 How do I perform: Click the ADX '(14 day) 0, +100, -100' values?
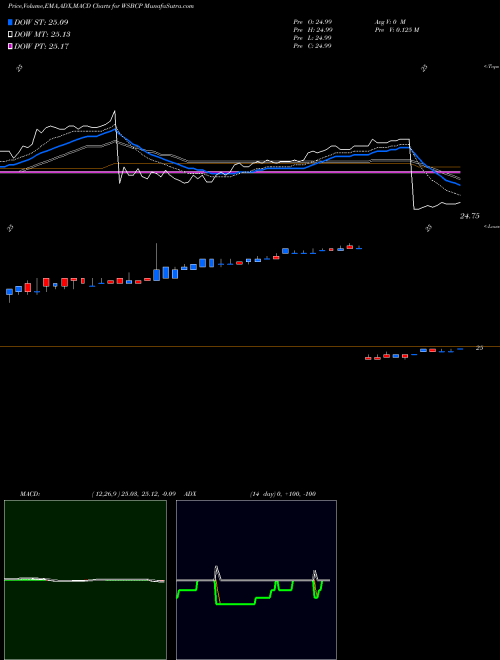(x=283, y=494)
